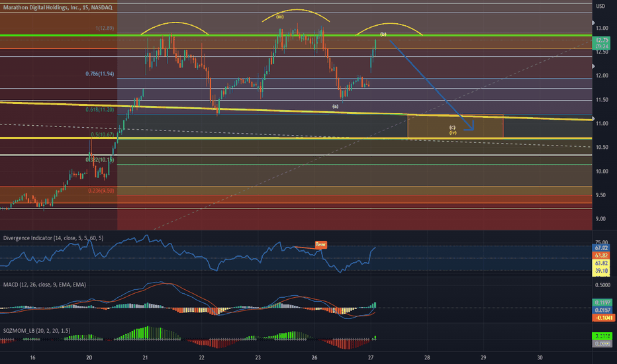This screenshot has width=617, height=364.
Task: Click date 16 on the time axis
Action: (x=32, y=357)
